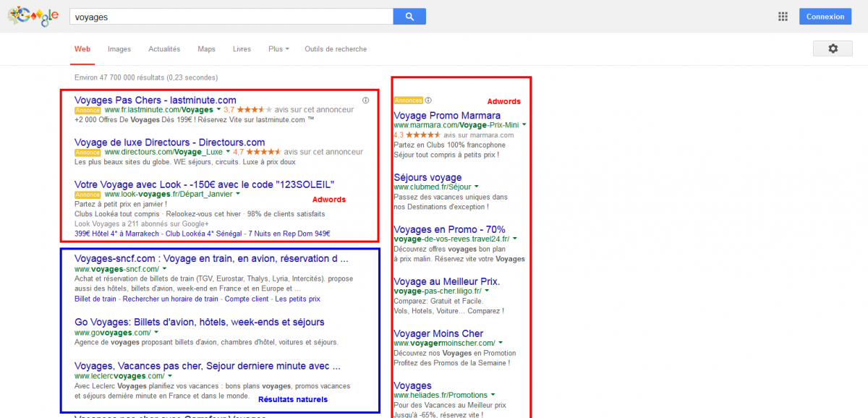Click 'Partez en Clubs 100% francophone' text
The height and width of the screenshot is (418, 868).
(x=450, y=145)
